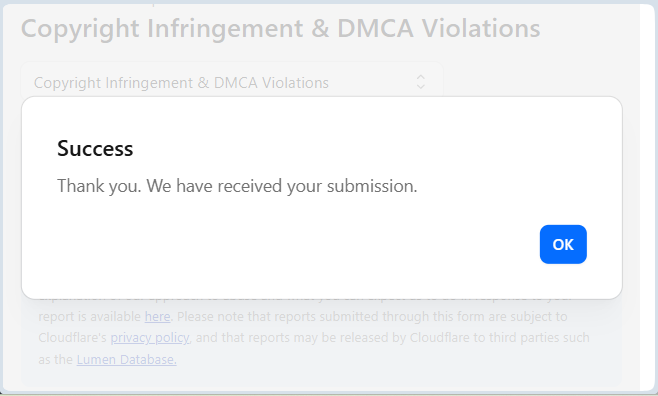This screenshot has height=396, width=658.
Task: Click the vertical scrollbar at right edge
Action: click(647, 197)
